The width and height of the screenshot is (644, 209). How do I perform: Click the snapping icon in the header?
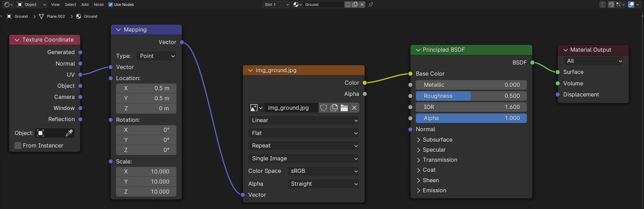(611, 5)
